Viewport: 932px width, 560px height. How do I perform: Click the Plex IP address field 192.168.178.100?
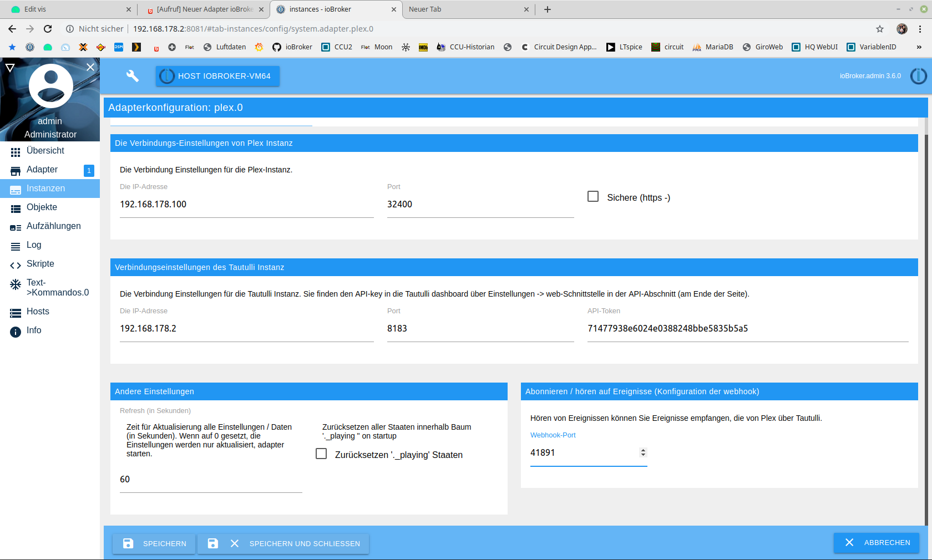(247, 205)
